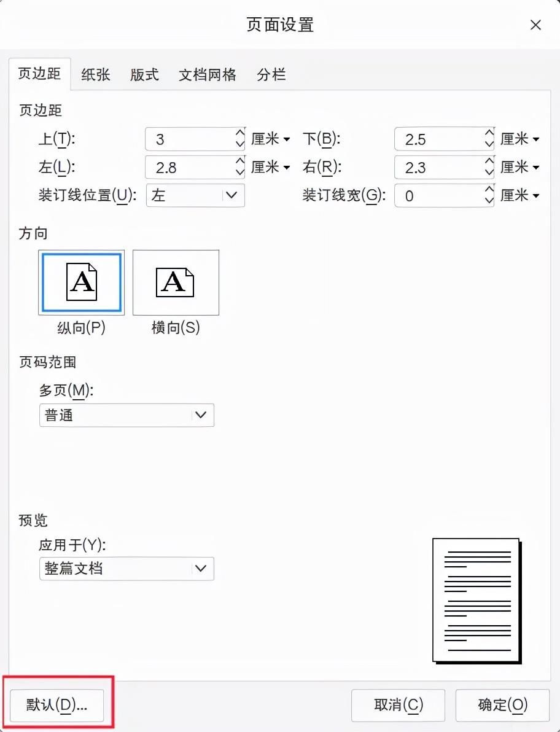Open unit dropdown 厘米 for right margin
The height and width of the screenshot is (732, 560).
(520, 167)
